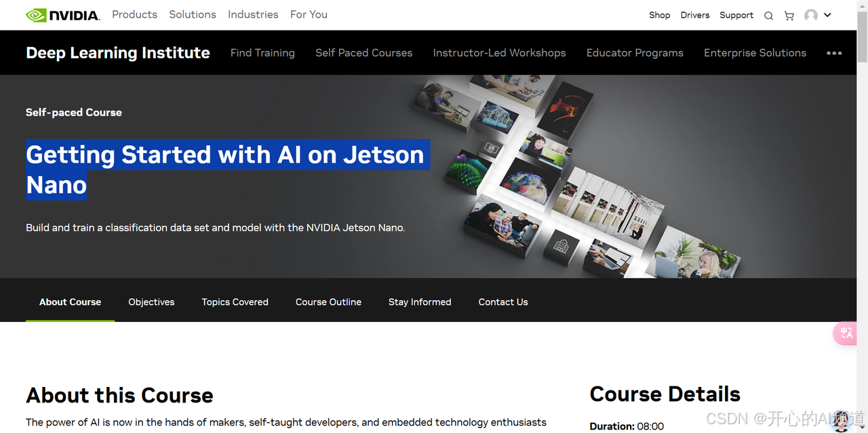Open the Drivers link
The image size is (868, 433).
[695, 15]
